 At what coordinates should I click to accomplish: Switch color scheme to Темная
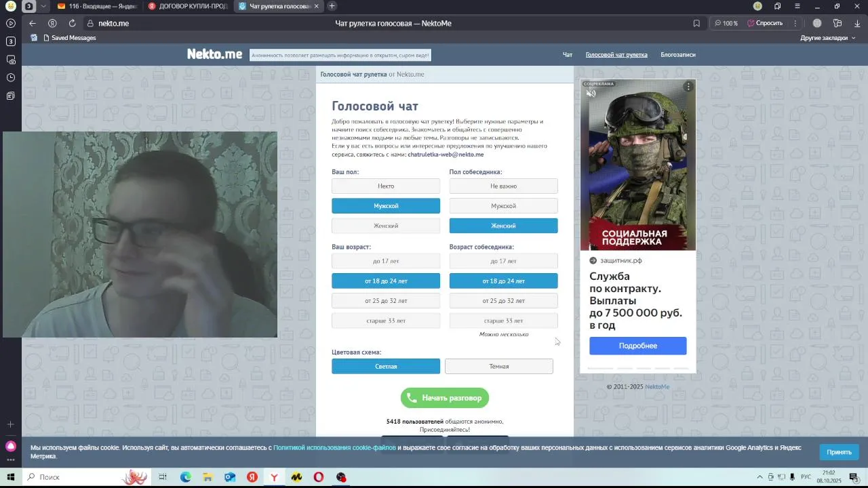click(x=498, y=366)
